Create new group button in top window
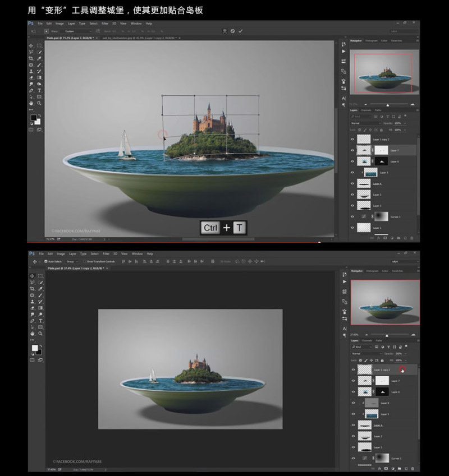The height and width of the screenshot is (476, 449). 398,238
